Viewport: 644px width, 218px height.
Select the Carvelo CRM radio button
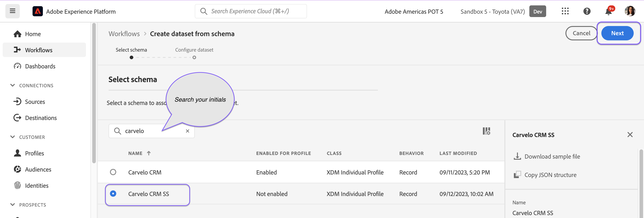pos(113,172)
